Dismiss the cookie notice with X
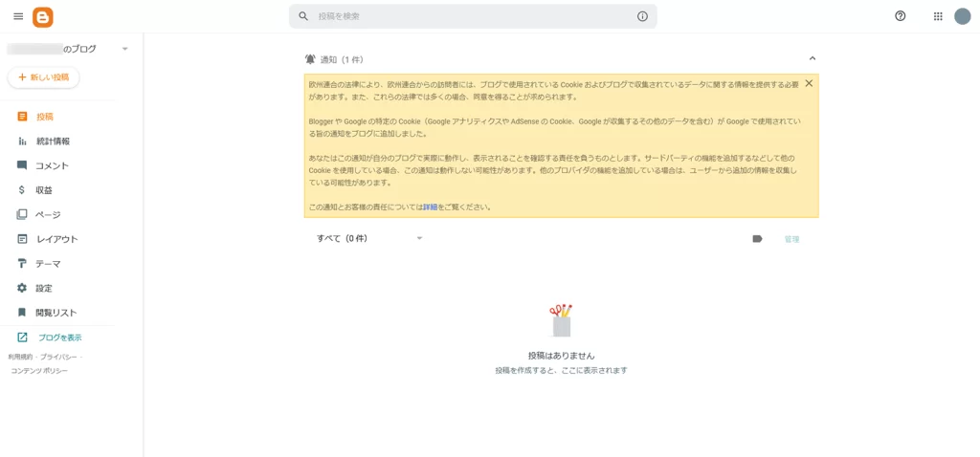 [809, 83]
